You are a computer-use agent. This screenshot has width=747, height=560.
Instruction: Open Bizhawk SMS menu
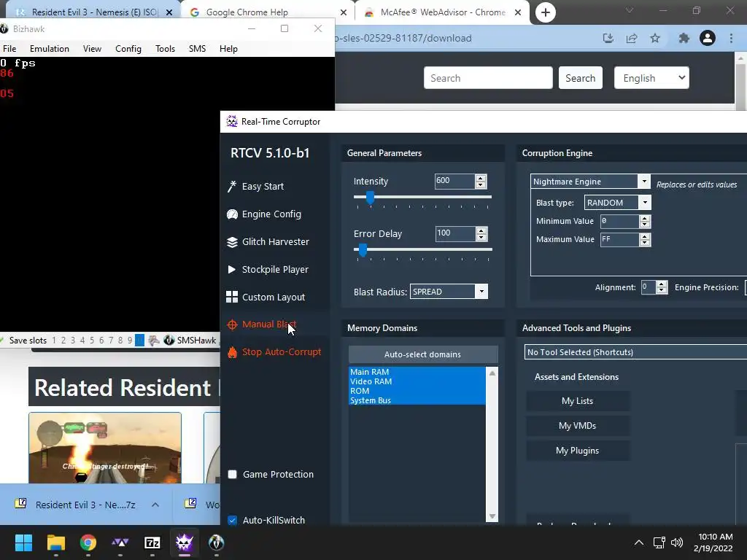(x=197, y=49)
